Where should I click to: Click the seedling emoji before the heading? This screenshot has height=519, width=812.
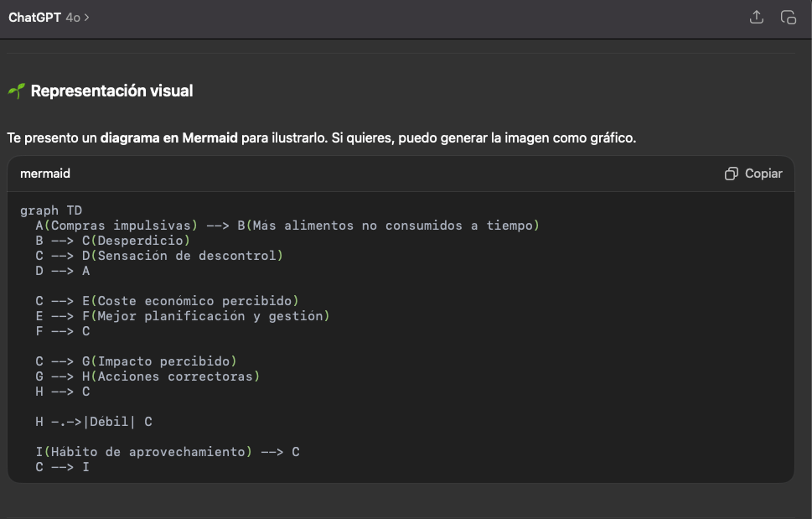point(16,91)
